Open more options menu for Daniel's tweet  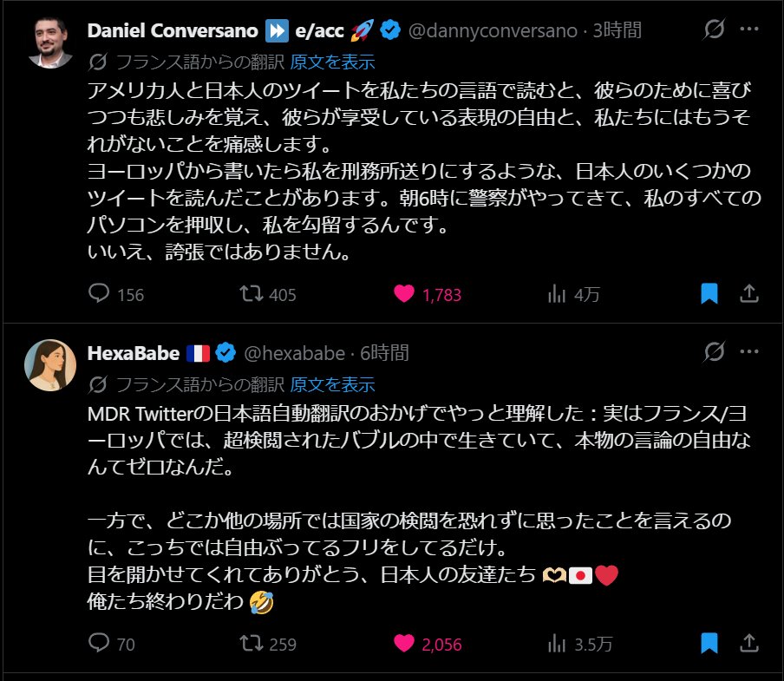748,30
